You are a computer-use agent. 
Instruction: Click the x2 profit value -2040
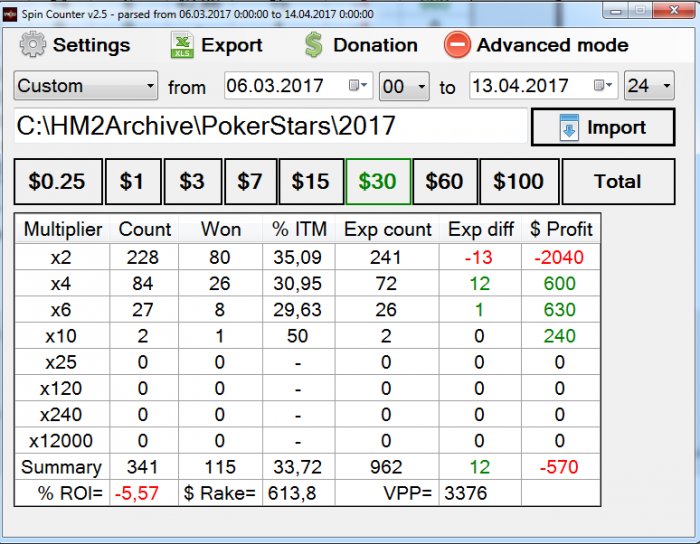point(559,257)
